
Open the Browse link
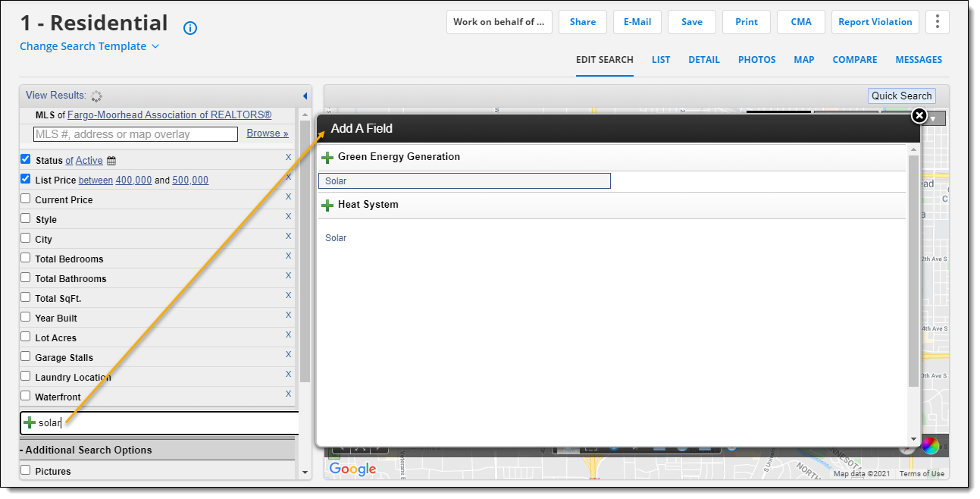click(267, 133)
